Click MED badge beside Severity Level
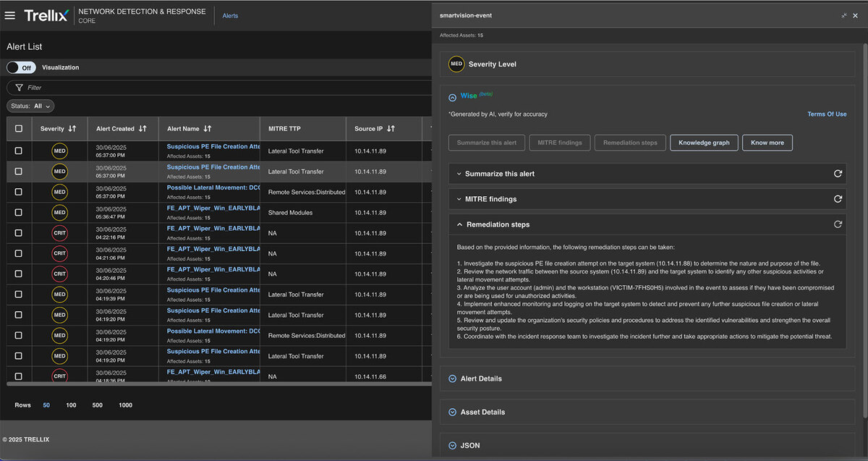 pos(456,64)
